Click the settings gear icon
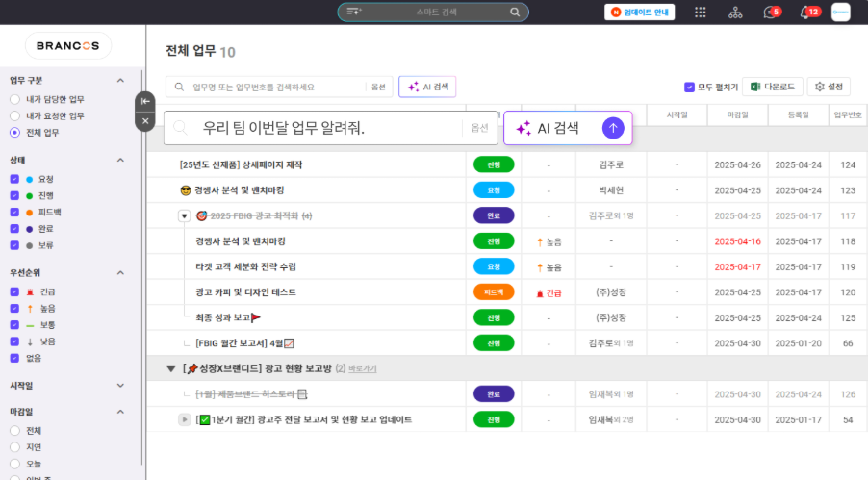 pos(820,87)
